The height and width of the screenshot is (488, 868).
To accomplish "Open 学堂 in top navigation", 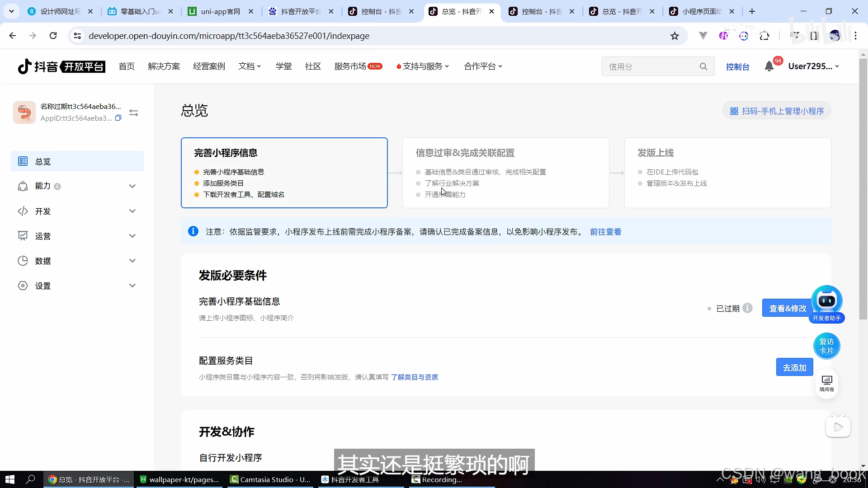I will [283, 66].
